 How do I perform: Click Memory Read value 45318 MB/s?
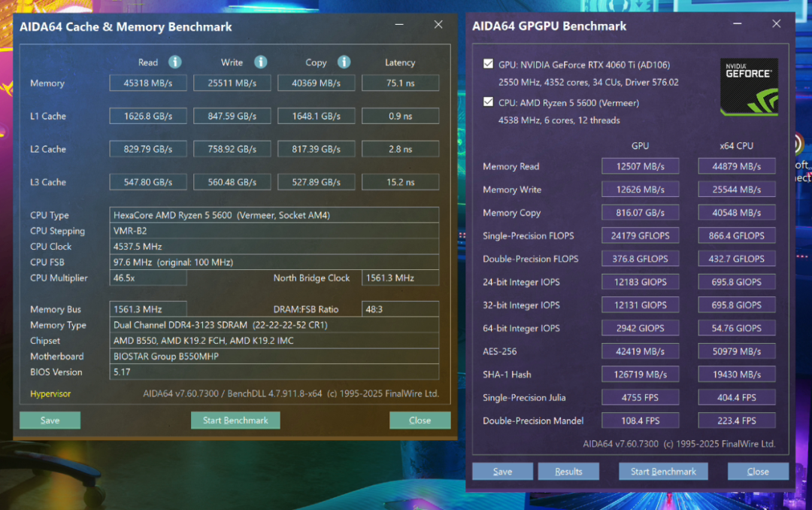tap(148, 83)
